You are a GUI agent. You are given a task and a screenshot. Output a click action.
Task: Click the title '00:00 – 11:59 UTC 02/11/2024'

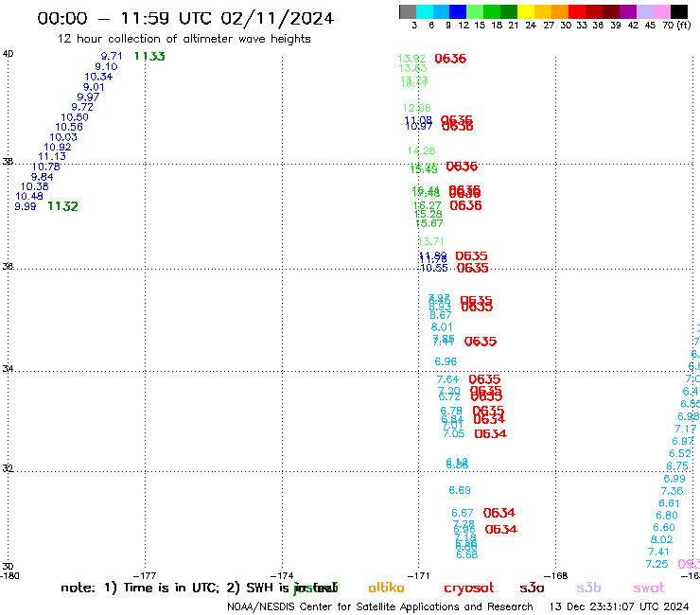click(185, 18)
